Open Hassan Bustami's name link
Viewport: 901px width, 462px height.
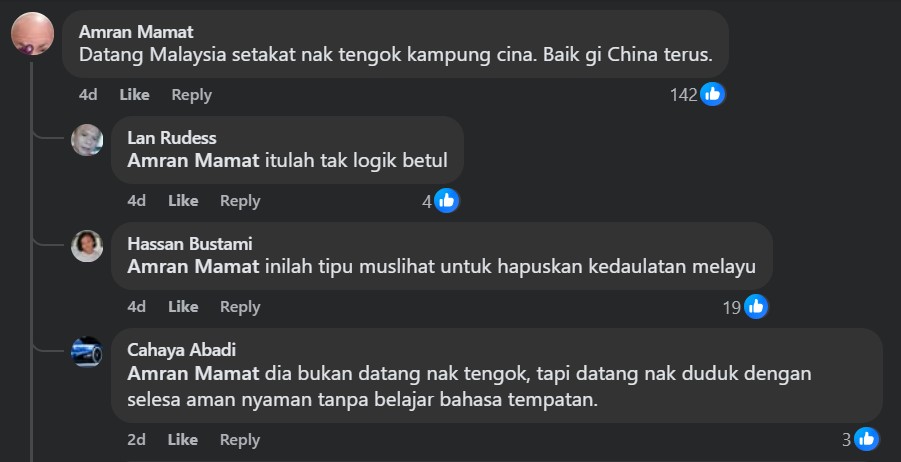(190, 244)
